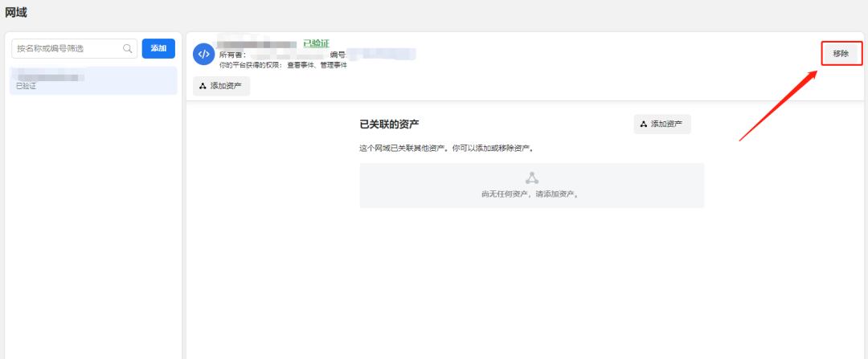Click the 所有者 owner label

point(232,55)
